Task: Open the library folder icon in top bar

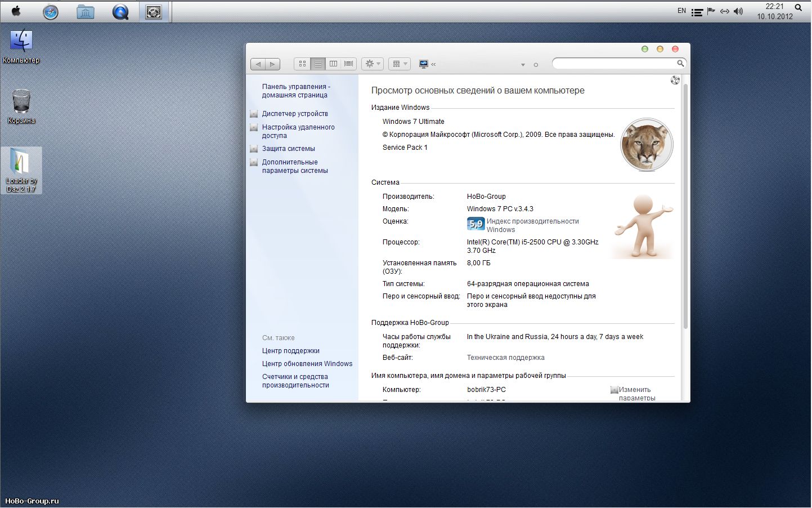Action: click(86, 12)
